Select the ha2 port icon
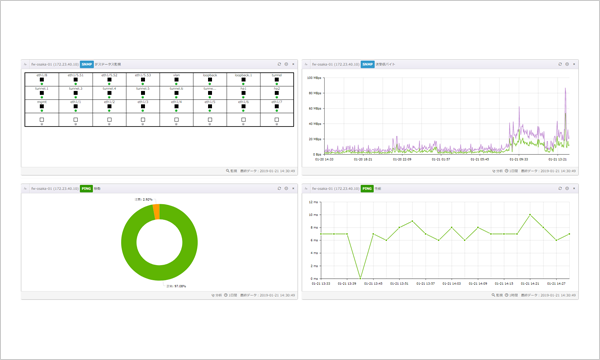Image resolution: width=600 pixels, height=360 pixels. [x=277, y=93]
